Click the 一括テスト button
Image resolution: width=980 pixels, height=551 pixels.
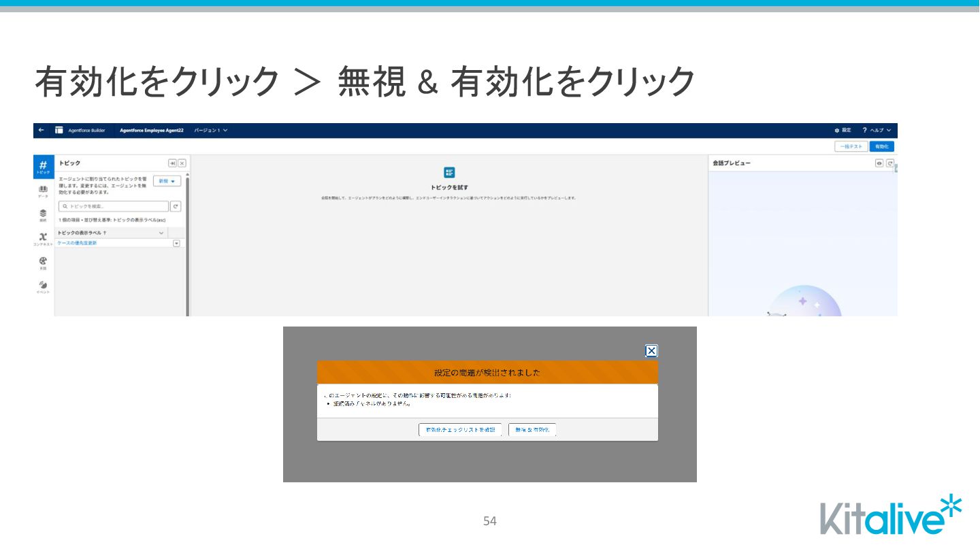(x=851, y=146)
